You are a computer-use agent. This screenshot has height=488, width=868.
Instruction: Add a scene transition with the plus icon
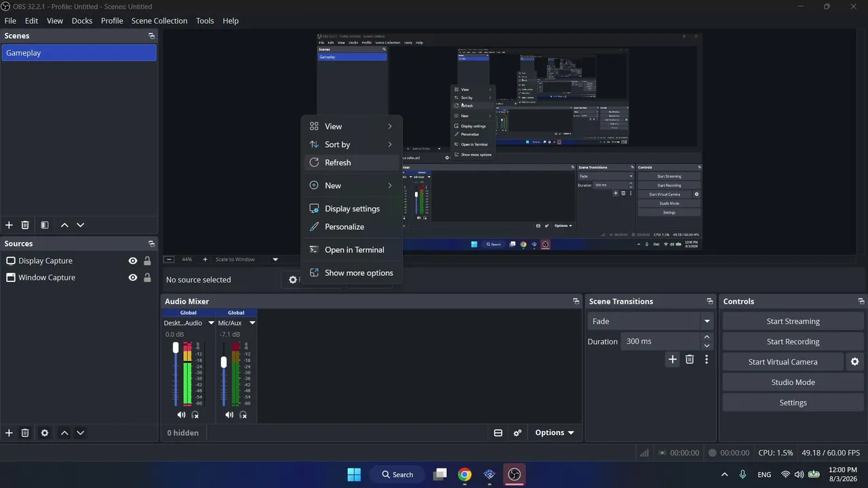673,360
